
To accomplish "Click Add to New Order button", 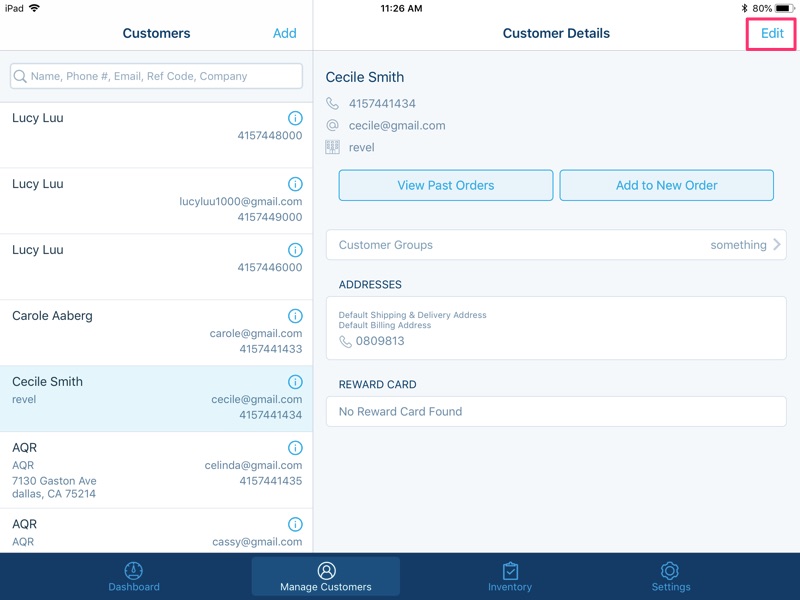I will pyautogui.click(x=666, y=185).
